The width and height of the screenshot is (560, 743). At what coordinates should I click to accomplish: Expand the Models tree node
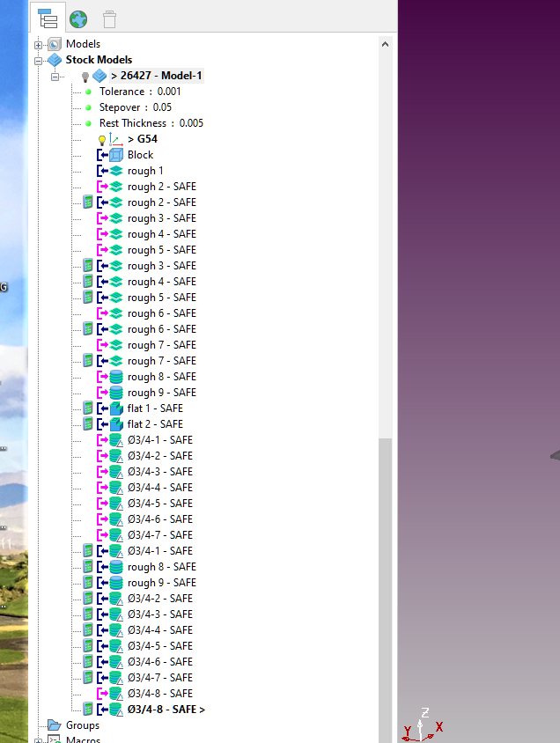point(39,45)
